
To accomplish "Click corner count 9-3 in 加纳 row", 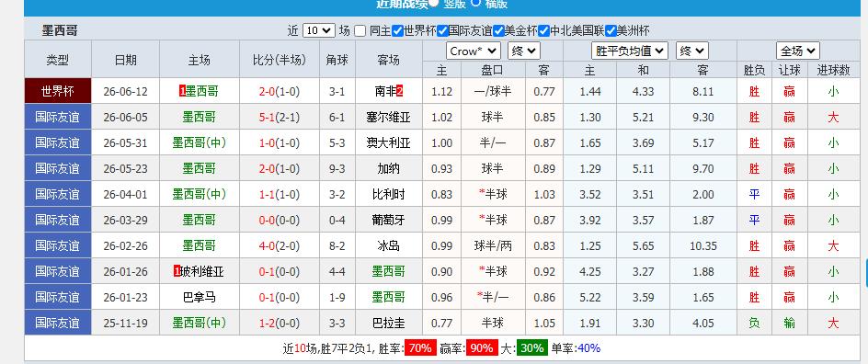I will pyautogui.click(x=337, y=168).
